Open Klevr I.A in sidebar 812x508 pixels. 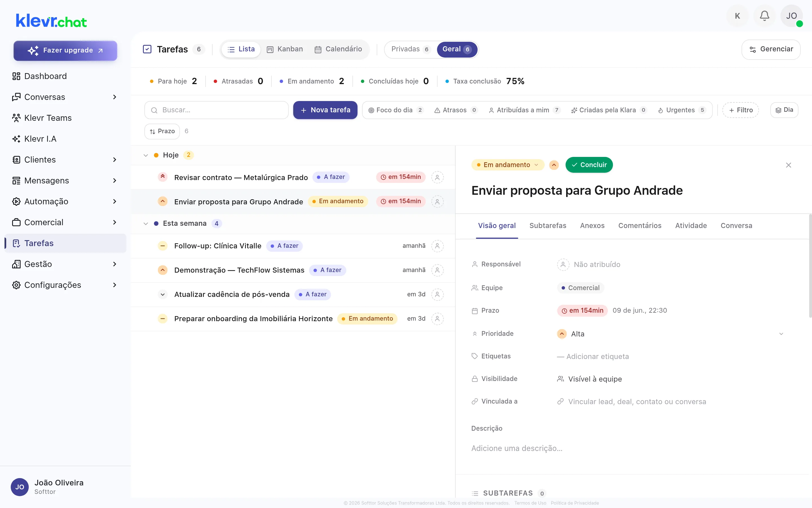tap(65, 139)
